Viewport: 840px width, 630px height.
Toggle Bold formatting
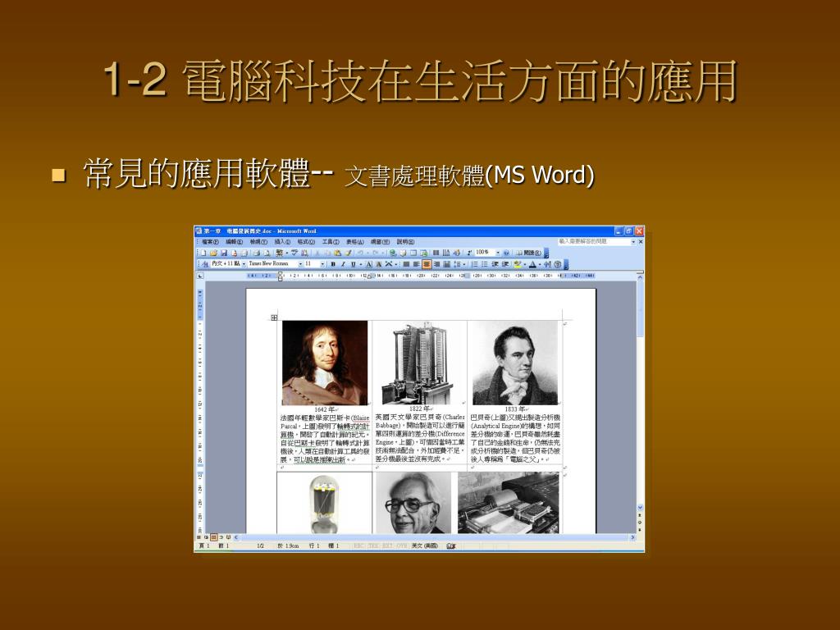click(x=333, y=264)
